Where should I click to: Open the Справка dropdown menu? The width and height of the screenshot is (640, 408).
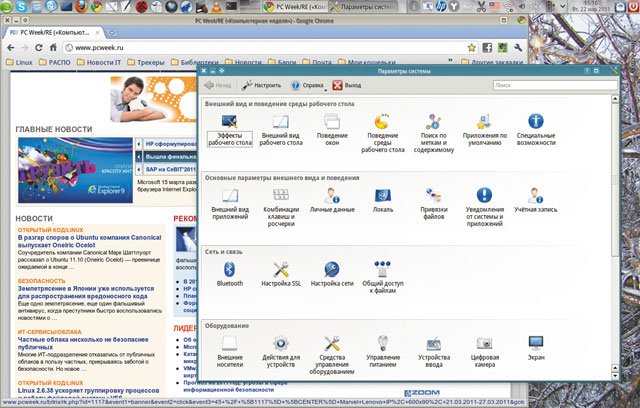click(x=308, y=85)
